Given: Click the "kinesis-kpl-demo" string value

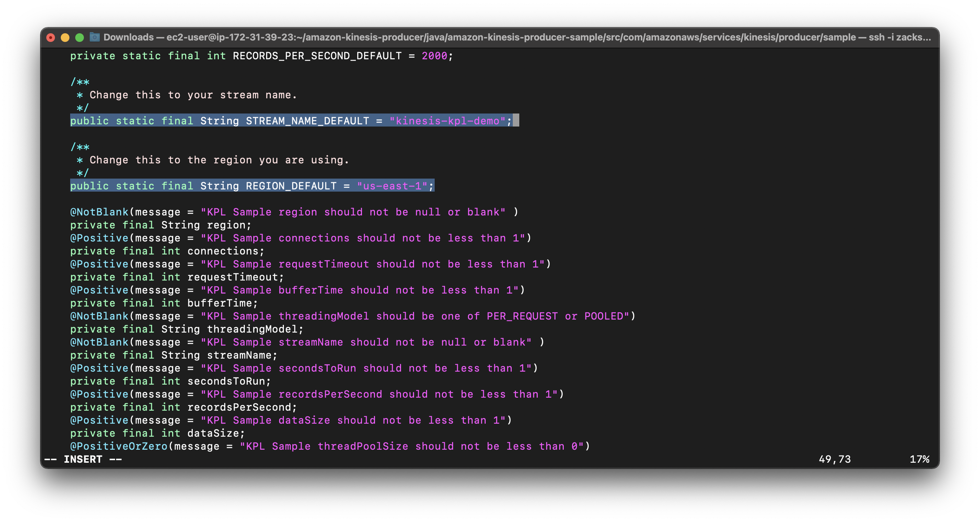Looking at the screenshot, I should pos(447,121).
